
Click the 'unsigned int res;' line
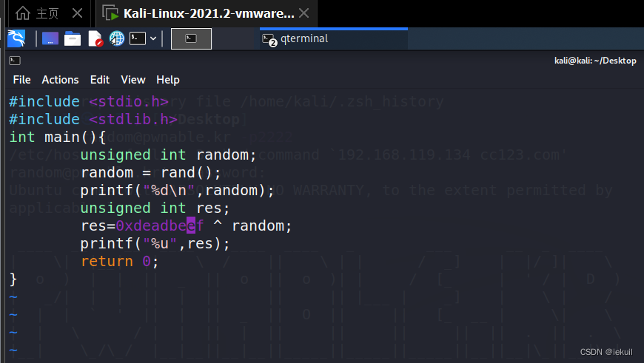(x=155, y=208)
